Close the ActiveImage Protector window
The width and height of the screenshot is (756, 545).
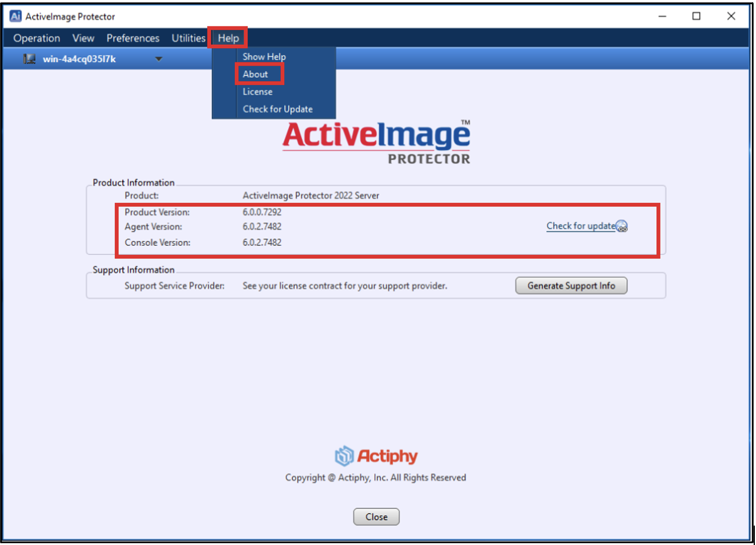click(x=731, y=16)
